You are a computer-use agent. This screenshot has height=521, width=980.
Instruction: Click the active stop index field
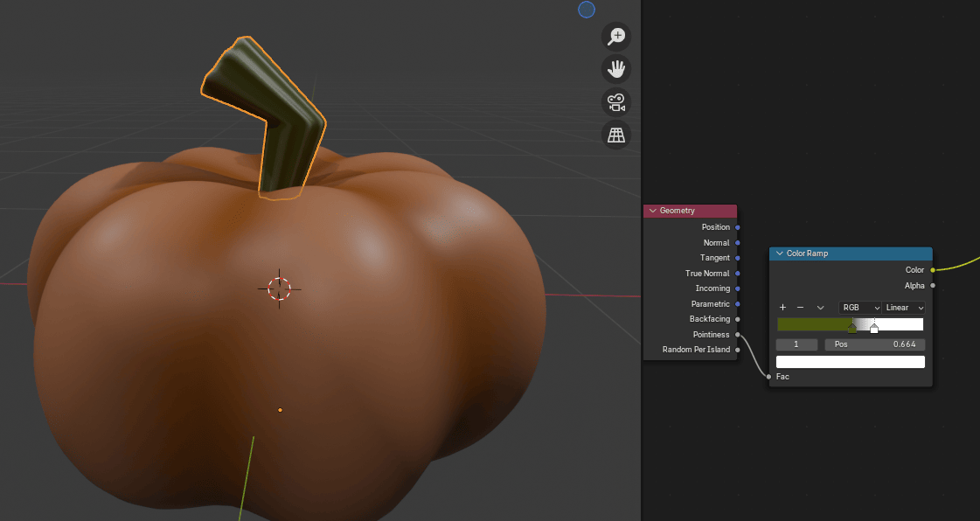[796, 345]
